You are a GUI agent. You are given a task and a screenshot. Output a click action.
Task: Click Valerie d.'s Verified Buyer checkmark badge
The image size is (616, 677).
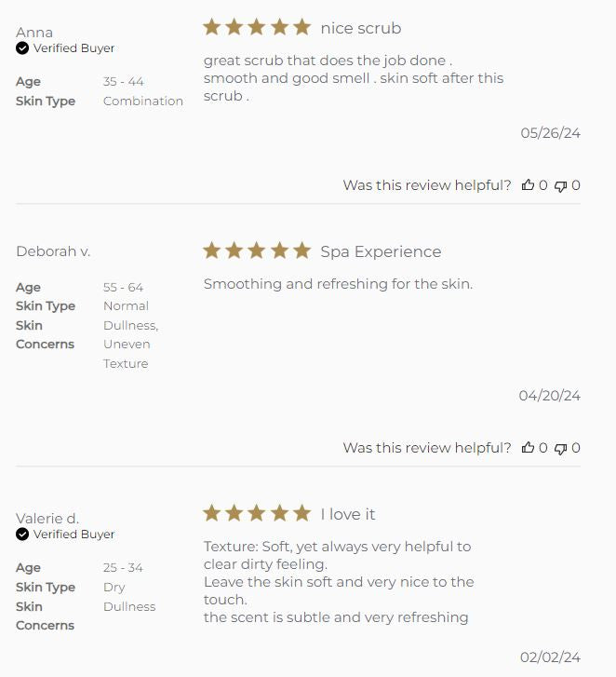22,535
